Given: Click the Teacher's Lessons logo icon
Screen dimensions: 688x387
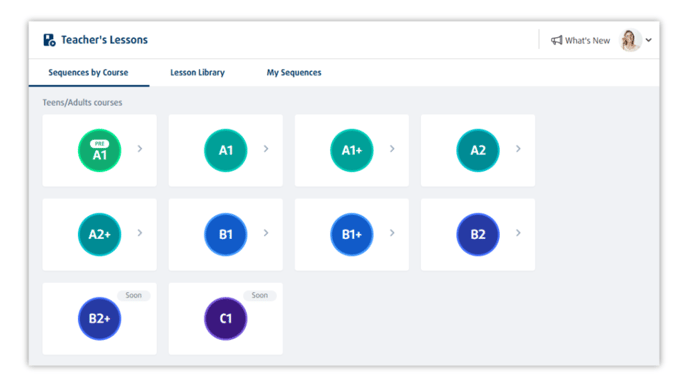Looking at the screenshot, I should tap(49, 40).
